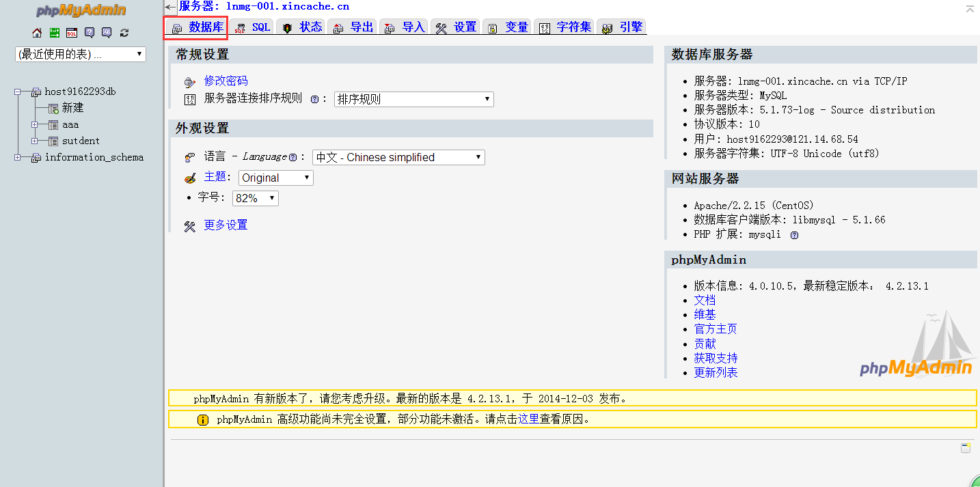The image size is (980, 487).
Task: Open the 状态 tab
Action: coord(301,27)
